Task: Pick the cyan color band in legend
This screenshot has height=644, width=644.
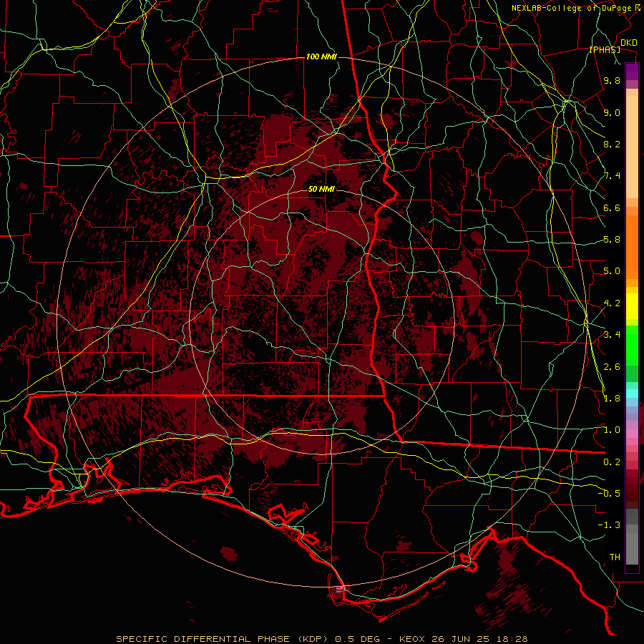Action: [632, 394]
